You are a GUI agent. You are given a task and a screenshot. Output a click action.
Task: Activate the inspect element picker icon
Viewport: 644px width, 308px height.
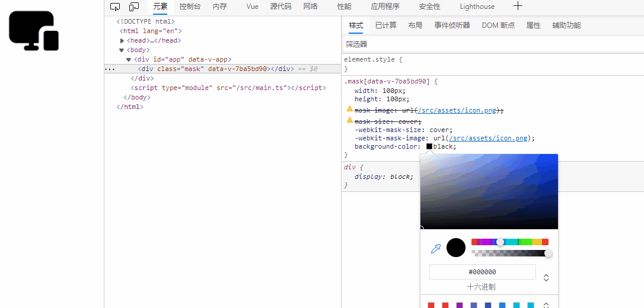(115, 7)
